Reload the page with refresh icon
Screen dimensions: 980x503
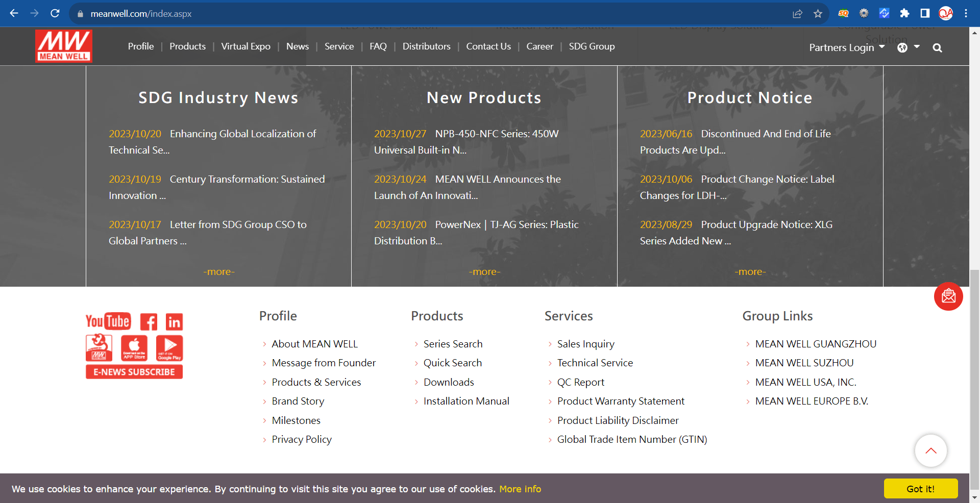55,13
